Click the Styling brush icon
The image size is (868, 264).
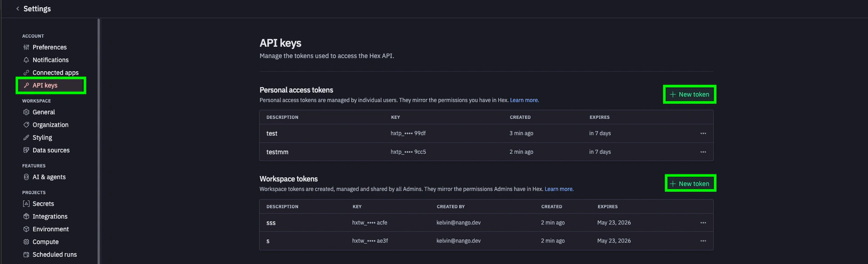click(x=26, y=137)
